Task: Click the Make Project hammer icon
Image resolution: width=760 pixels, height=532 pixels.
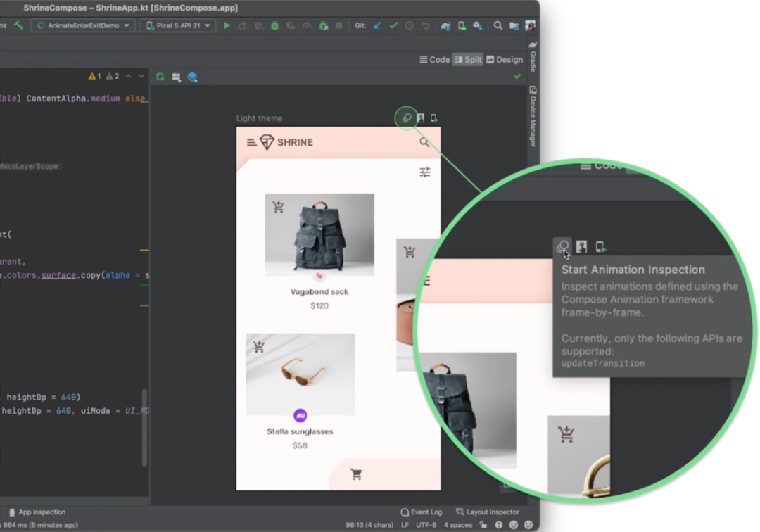Action: [x=18, y=25]
